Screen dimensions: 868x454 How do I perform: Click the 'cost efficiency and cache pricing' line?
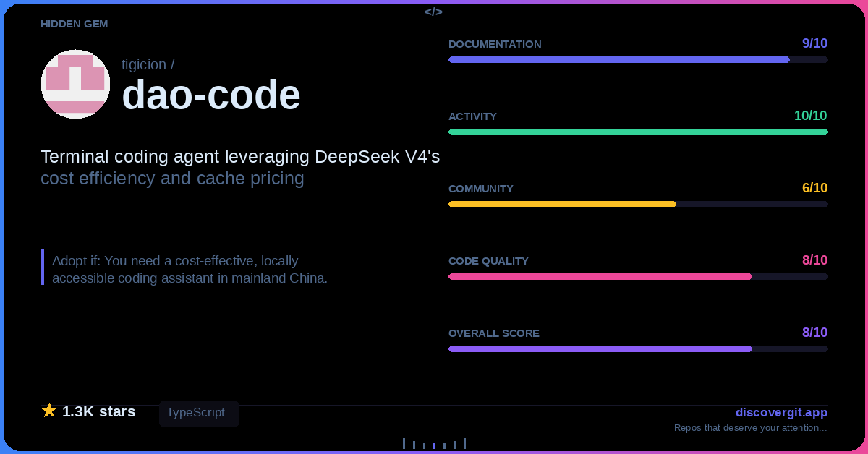click(x=172, y=179)
